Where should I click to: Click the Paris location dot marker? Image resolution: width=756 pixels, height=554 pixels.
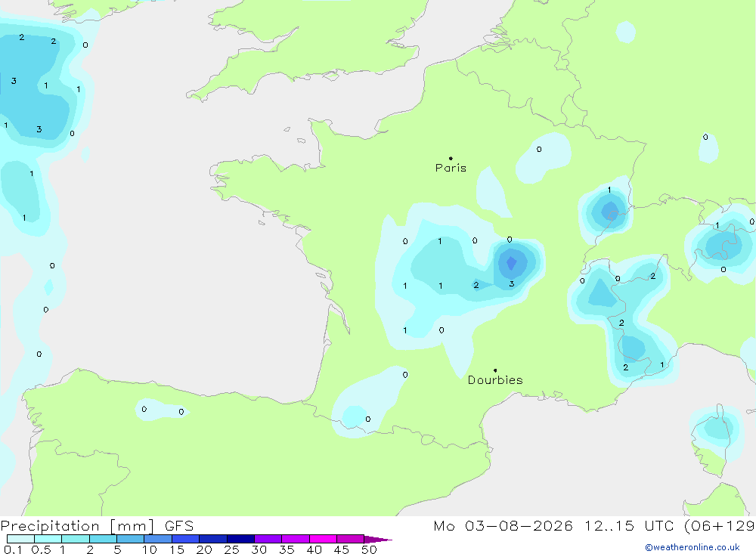[x=451, y=158]
